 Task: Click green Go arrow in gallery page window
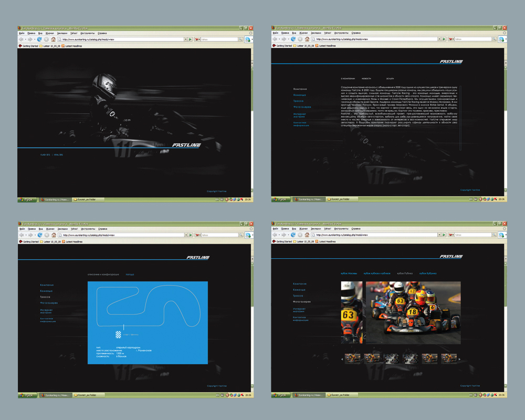(444, 235)
